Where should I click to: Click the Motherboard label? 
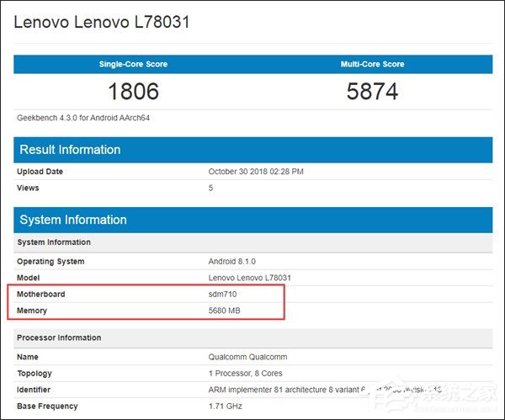pos(41,295)
